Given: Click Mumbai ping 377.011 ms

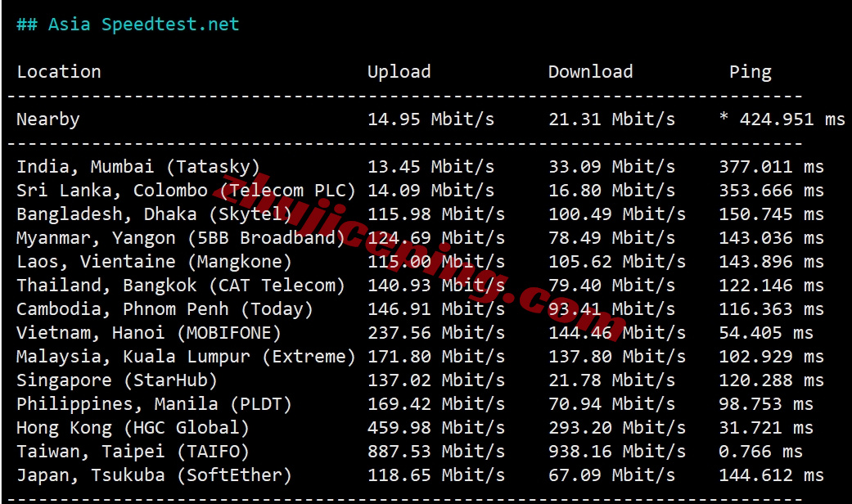Looking at the screenshot, I should (771, 167).
